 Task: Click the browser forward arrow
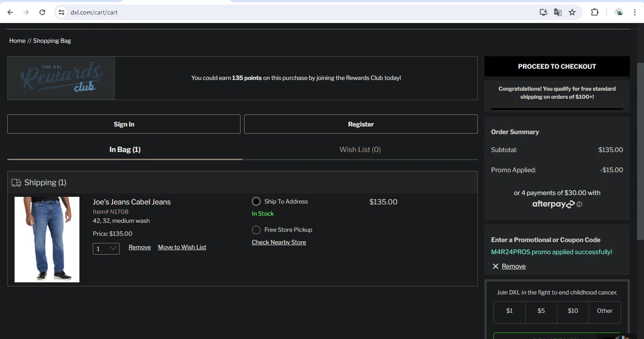26,12
